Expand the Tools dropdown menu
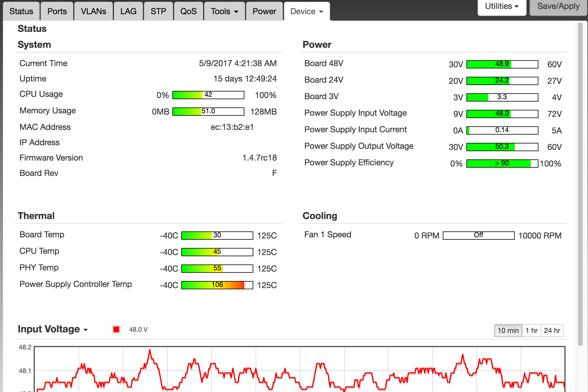Viewport: 588px width, 392px height. click(224, 11)
